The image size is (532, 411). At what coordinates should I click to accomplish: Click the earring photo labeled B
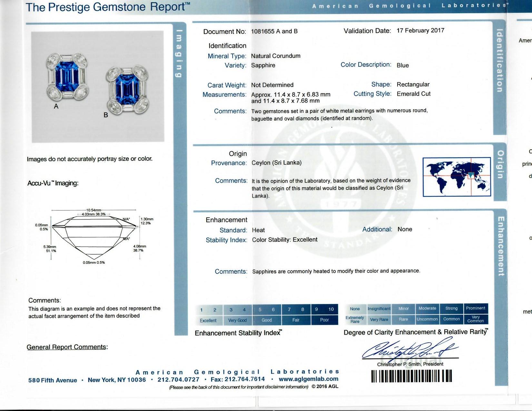point(127,90)
